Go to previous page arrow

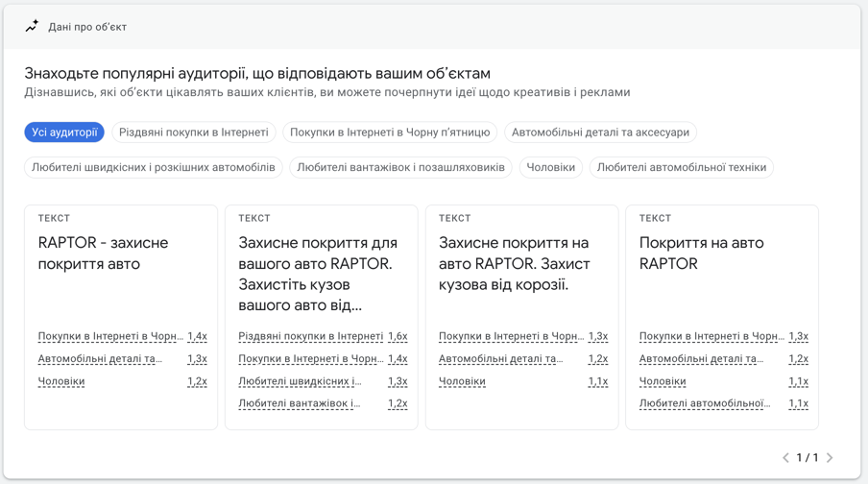(785, 457)
